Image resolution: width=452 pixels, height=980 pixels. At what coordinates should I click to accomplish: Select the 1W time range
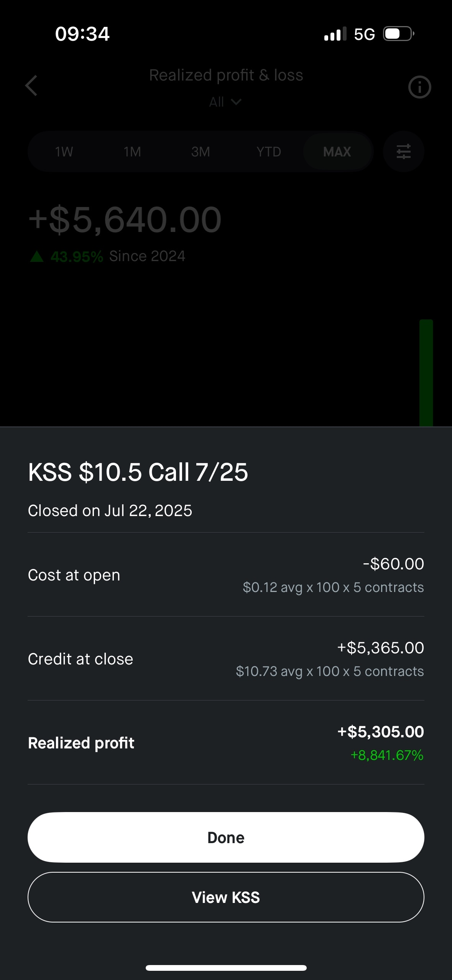click(64, 152)
